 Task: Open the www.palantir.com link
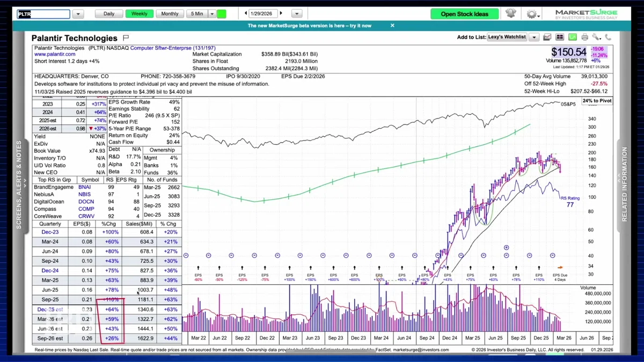tap(55, 54)
